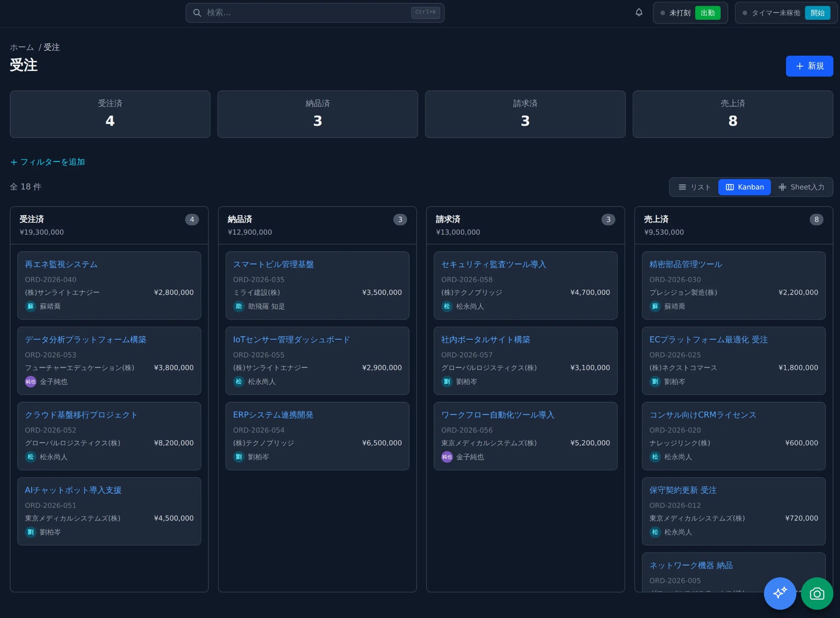Click amount ¥8,200,000
Screen dimensions: 840x618
(174, 443)
